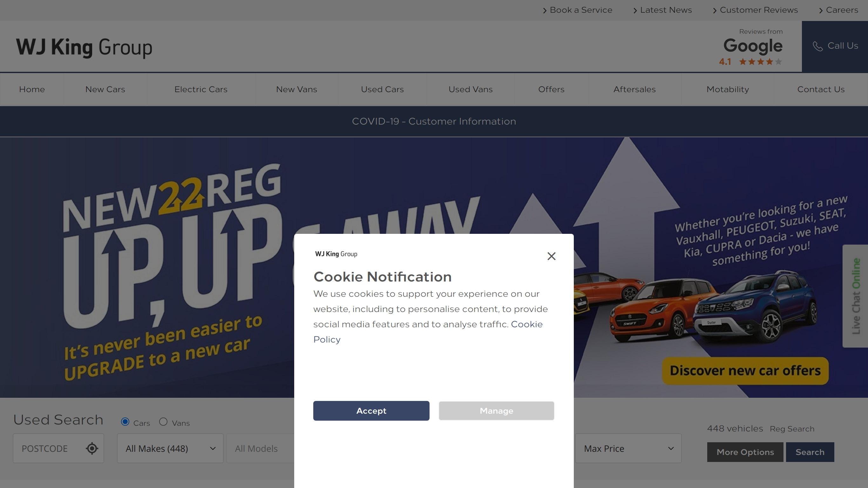The height and width of the screenshot is (488, 868).
Task: Click the Google reviews star rating
Action: pos(760,62)
